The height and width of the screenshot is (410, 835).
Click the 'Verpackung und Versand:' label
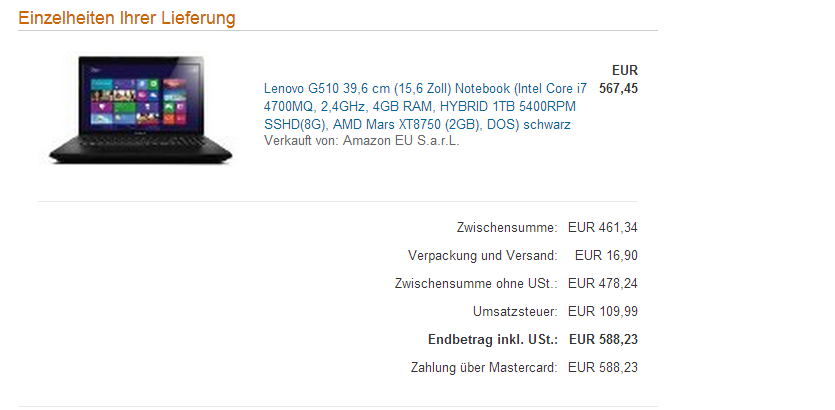coord(483,256)
